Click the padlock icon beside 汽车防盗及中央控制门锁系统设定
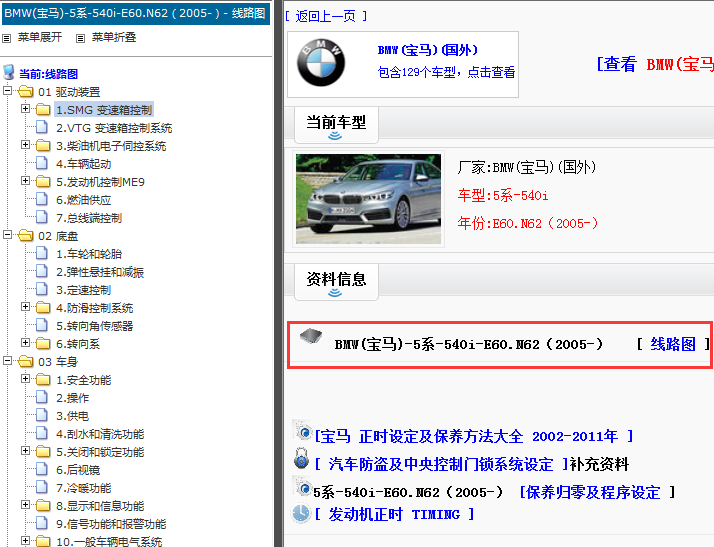The width and height of the screenshot is (714, 547). 301,458
